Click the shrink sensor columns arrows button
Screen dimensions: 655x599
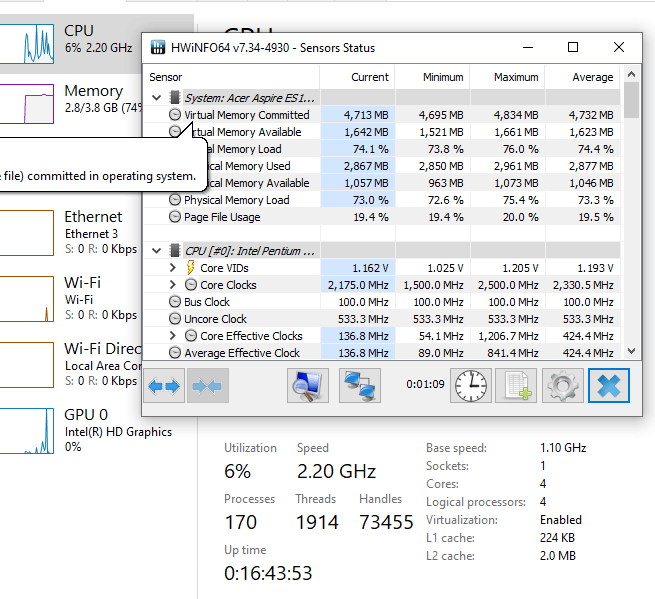tap(208, 386)
